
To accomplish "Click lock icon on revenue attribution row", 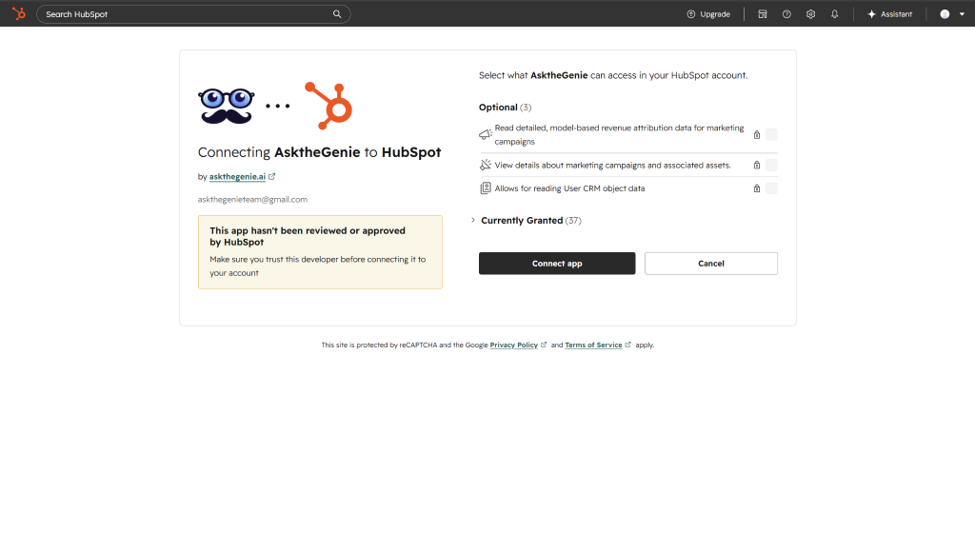I will coord(757,134).
